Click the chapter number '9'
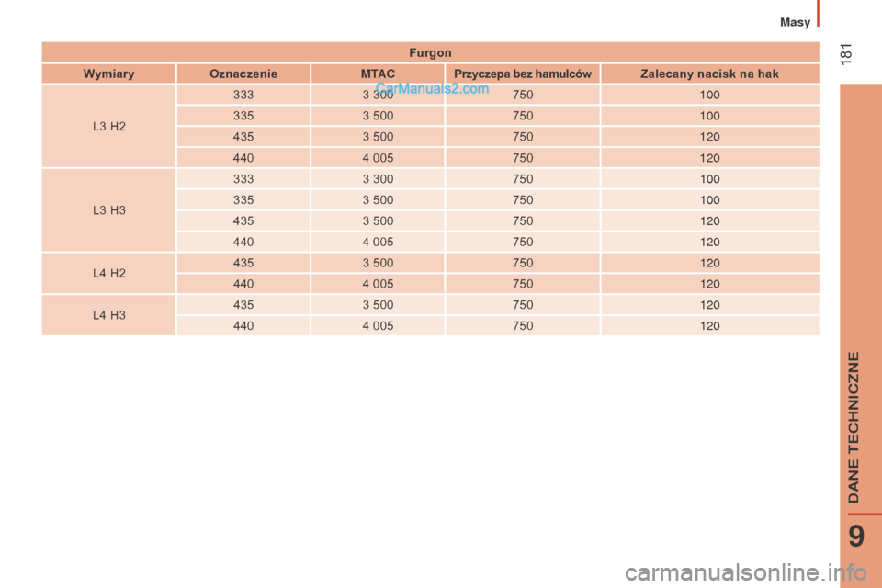This screenshot has width=882, height=588. tap(856, 537)
